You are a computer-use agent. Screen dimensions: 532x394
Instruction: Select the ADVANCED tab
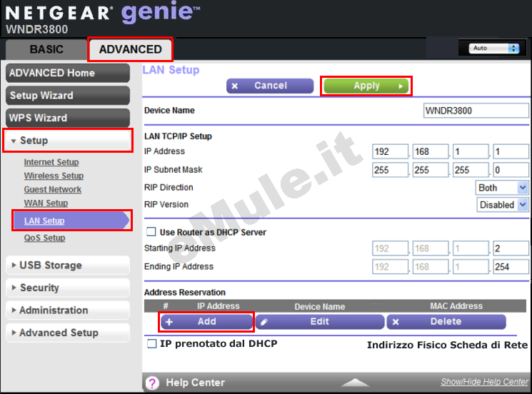tap(130, 49)
